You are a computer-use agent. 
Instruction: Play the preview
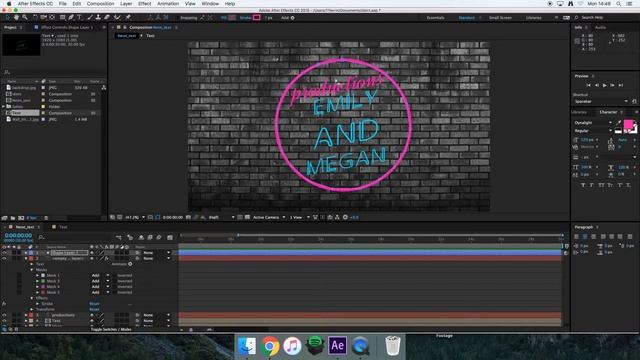(604, 85)
